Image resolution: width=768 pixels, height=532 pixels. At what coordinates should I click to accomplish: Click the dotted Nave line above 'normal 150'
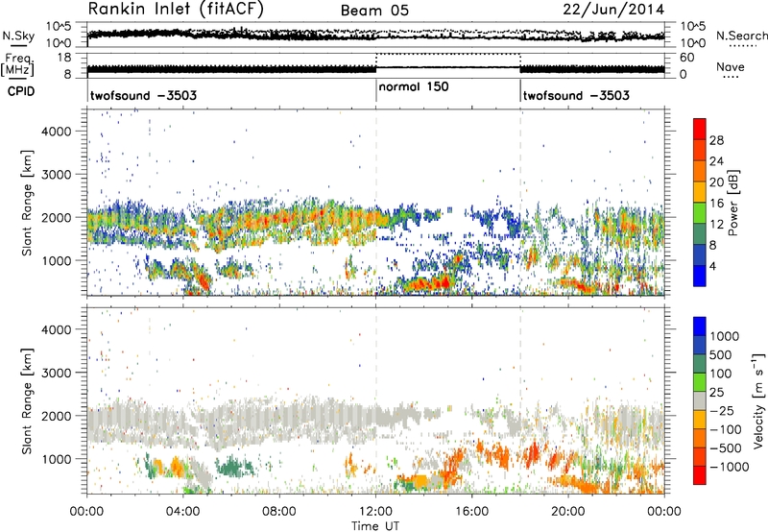point(447,55)
